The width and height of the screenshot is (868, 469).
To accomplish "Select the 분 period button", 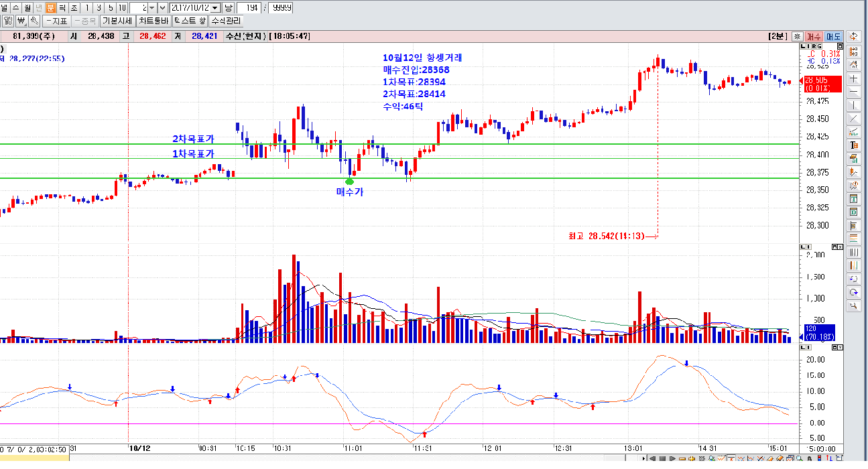I will pos(51,7).
